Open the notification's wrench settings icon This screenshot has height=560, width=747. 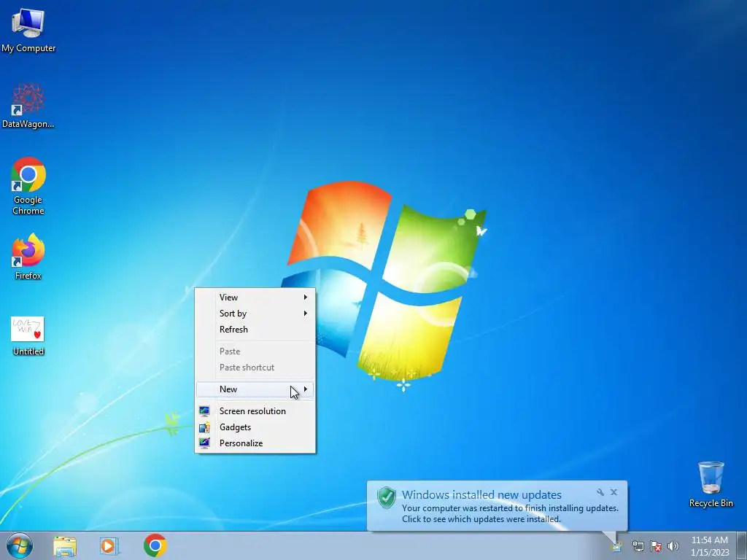click(600, 492)
